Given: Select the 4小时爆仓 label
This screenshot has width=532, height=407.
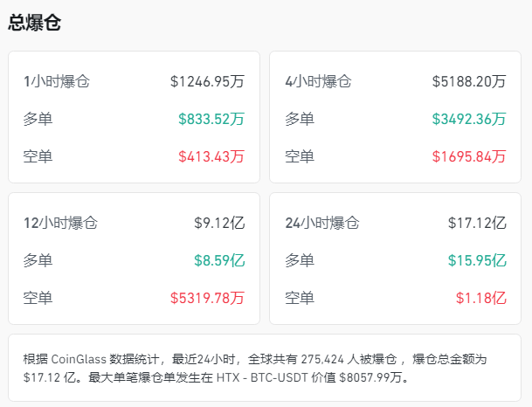Looking at the screenshot, I should tap(318, 82).
